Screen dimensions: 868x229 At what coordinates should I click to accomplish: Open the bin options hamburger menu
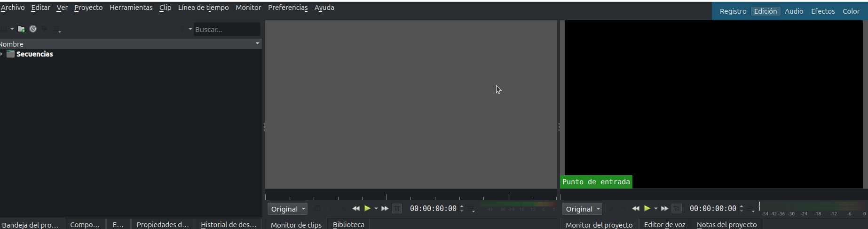57,29
